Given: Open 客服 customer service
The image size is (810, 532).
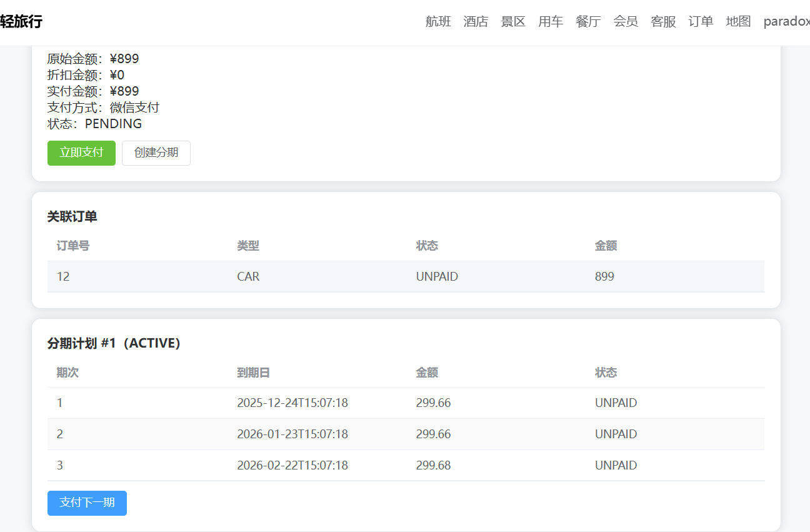Looking at the screenshot, I should (663, 22).
